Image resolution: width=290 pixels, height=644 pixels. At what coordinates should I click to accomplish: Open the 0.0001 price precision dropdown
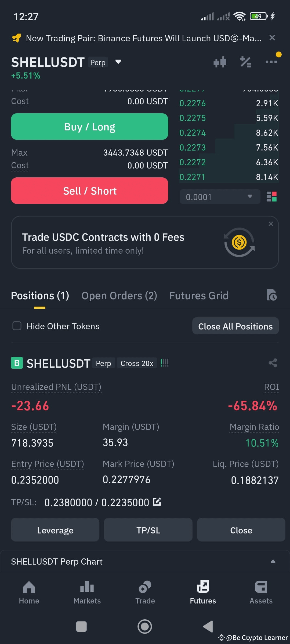[x=220, y=197]
